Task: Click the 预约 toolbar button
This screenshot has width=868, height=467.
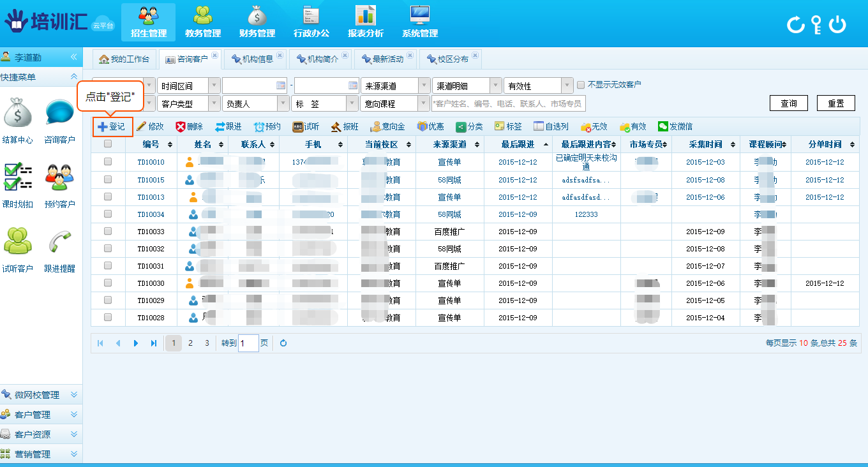Action: [267, 127]
